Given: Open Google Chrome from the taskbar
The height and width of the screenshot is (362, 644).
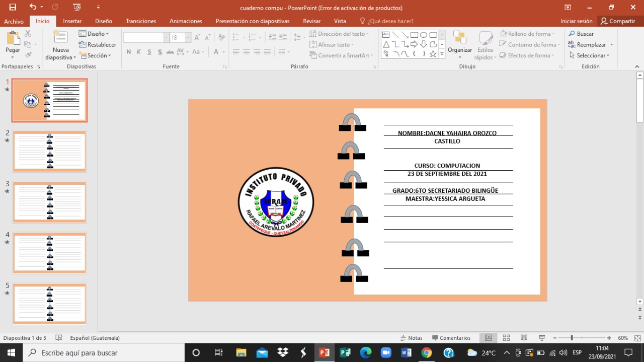Looking at the screenshot, I should (427, 352).
